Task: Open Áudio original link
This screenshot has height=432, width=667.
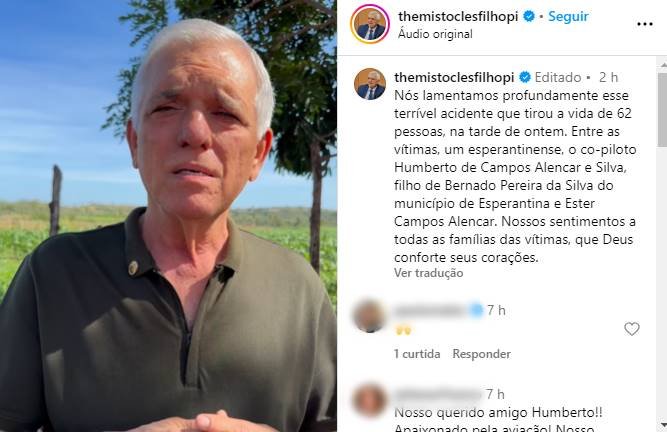Action: (x=435, y=34)
